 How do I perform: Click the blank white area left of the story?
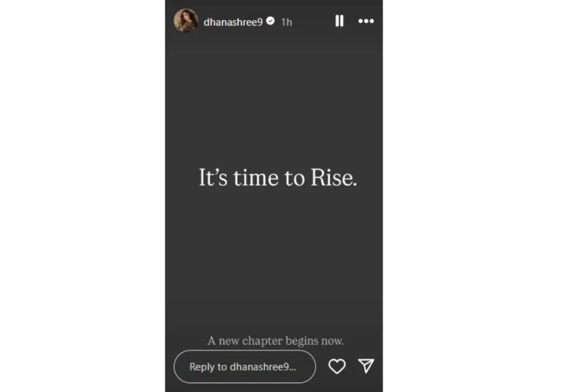[x=83, y=196]
